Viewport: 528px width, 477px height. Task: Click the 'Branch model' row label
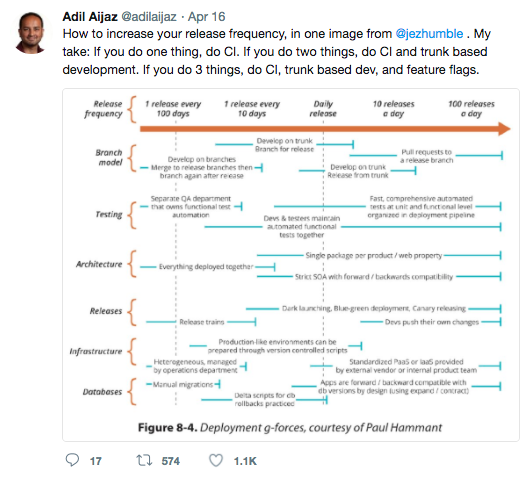[109, 158]
